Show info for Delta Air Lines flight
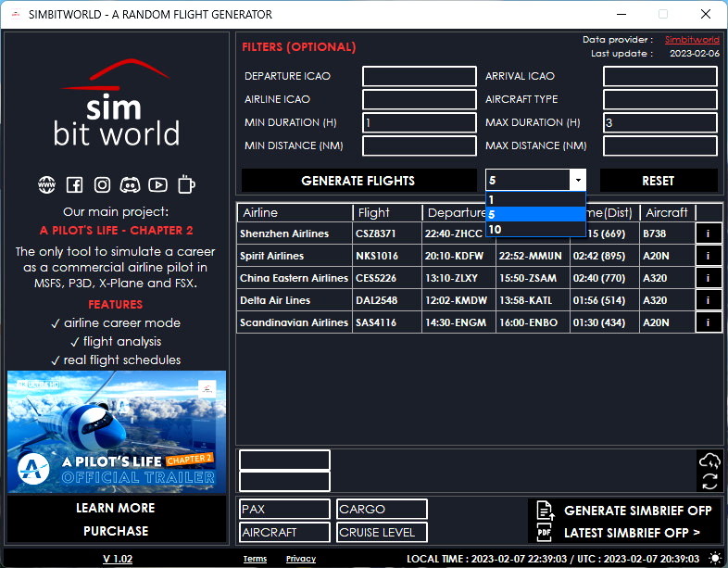Screen dimensions: 728x568 (708, 300)
